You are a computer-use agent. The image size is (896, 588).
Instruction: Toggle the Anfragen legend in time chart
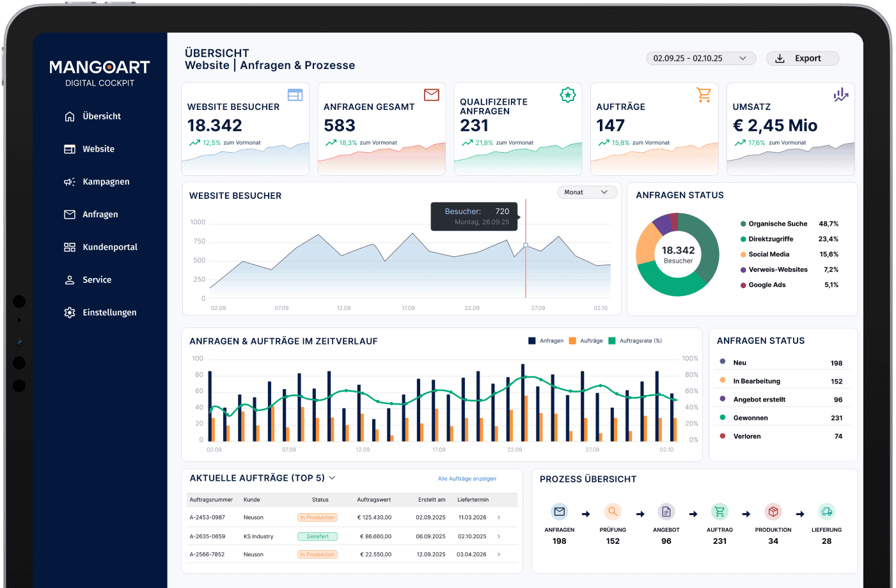tap(546, 341)
